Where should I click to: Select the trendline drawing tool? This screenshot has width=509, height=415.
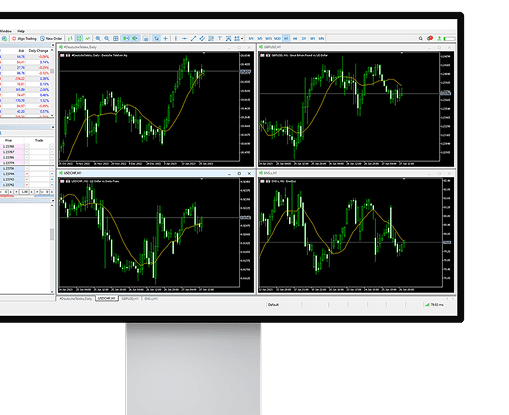pos(193,38)
